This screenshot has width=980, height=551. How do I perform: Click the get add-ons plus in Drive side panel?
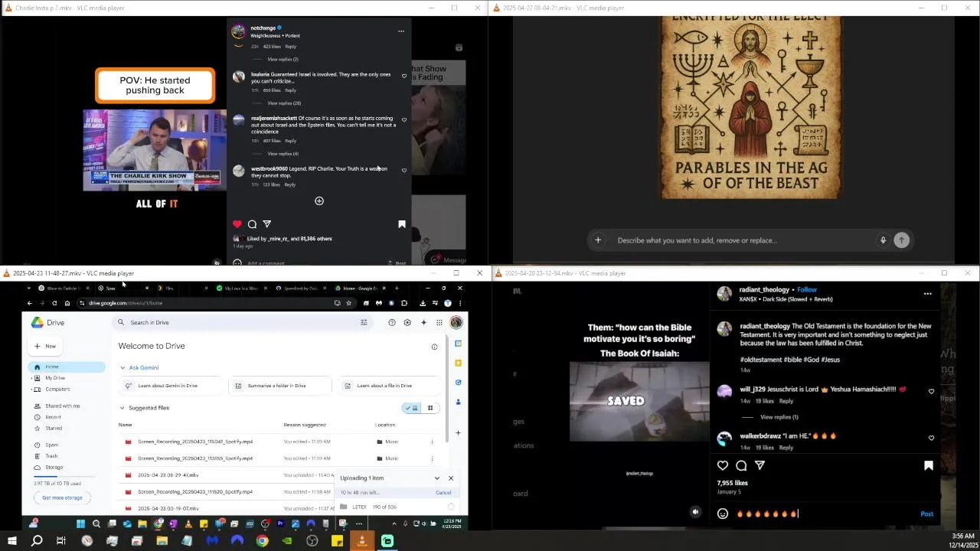tap(458, 433)
